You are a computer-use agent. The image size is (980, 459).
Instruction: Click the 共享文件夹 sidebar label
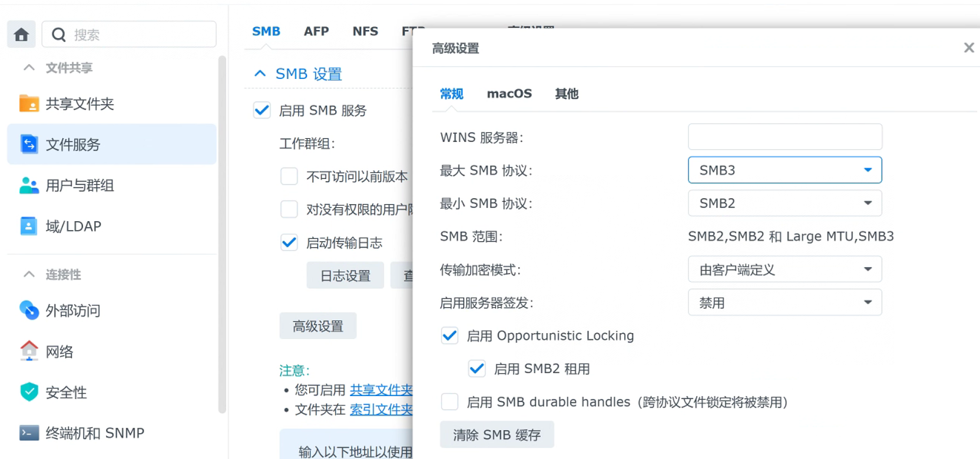tap(80, 104)
